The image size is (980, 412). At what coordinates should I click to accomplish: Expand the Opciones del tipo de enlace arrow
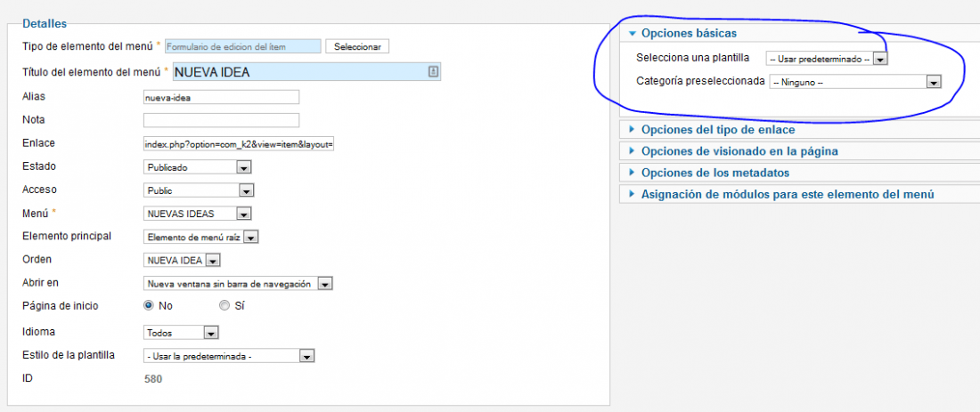(x=632, y=130)
